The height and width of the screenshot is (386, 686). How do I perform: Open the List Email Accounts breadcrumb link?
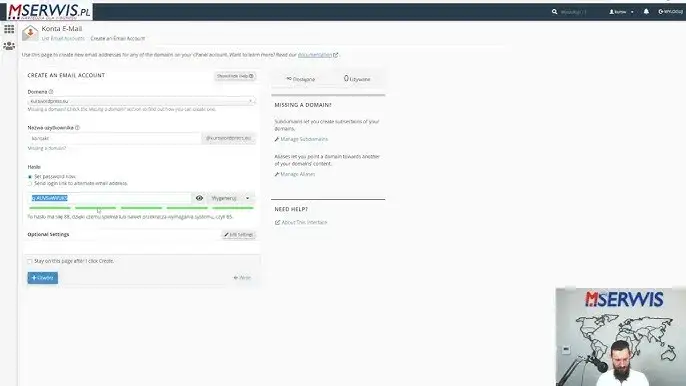(63, 39)
